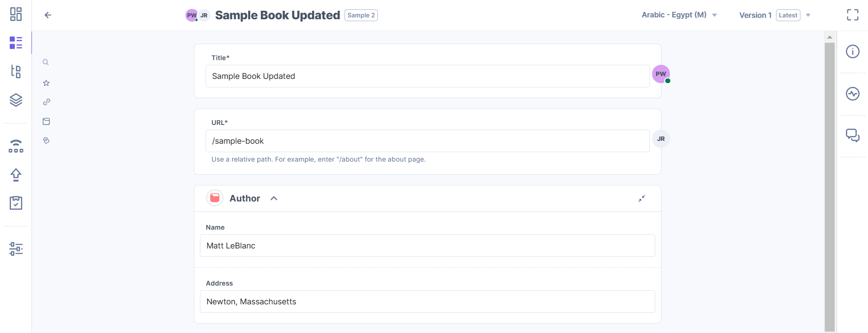This screenshot has width=868, height=333.
Task: Enter fullscreen mode with the corner brackets
Action: click(853, 15)
